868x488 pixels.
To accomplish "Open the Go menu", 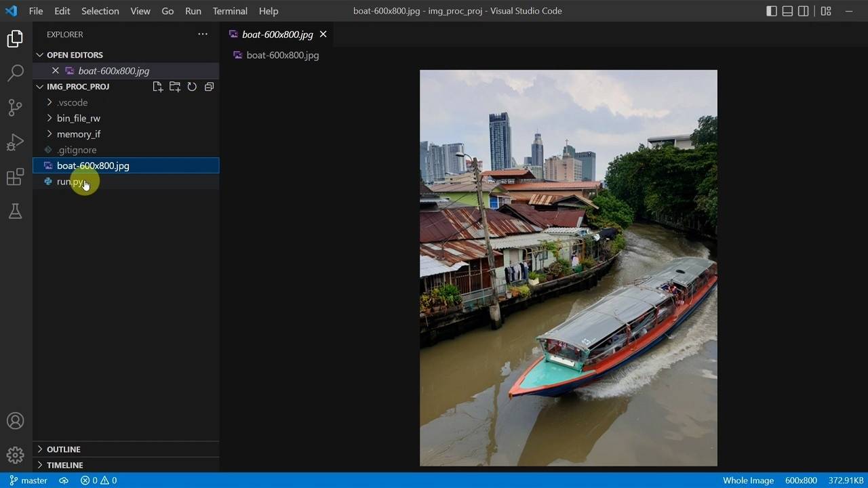I will point(167,11).
